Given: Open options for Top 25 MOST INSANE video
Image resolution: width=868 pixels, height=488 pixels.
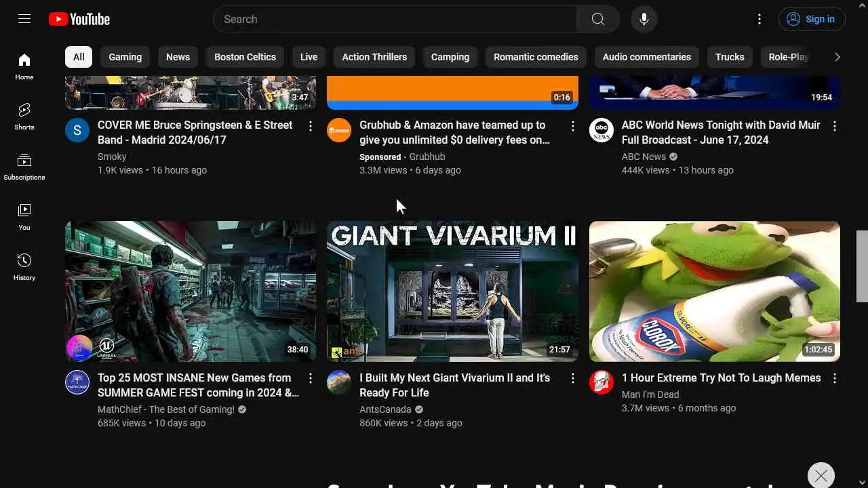Looking at the screenshot, I should (311, 379).
